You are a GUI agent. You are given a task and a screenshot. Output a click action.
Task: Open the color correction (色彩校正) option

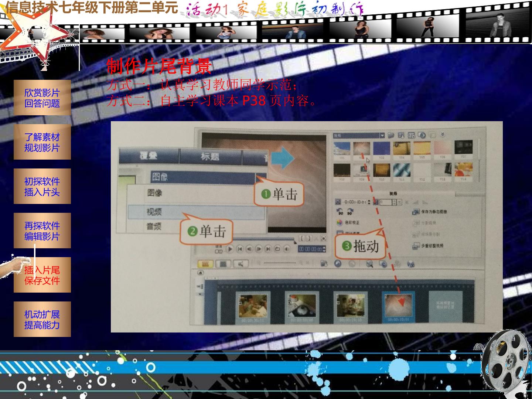click(x=348, y=222)
